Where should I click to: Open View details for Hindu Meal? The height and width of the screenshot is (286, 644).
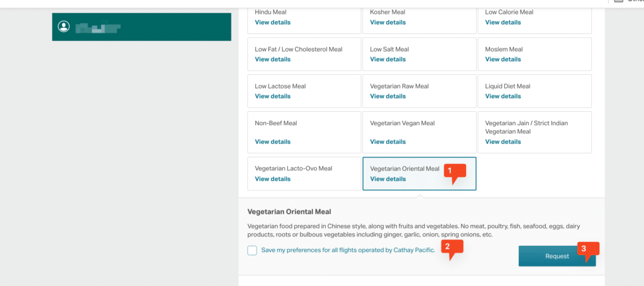point(273,22)
